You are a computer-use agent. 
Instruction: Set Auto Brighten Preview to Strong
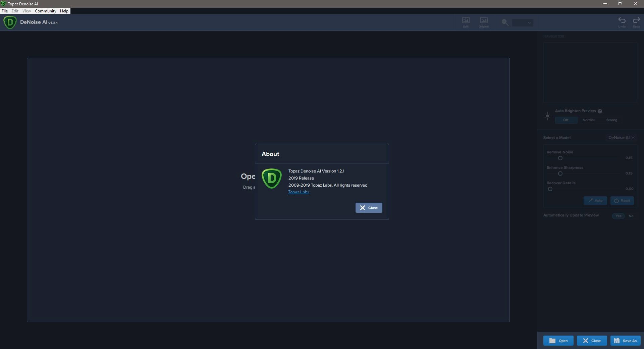tap(611, 120)
